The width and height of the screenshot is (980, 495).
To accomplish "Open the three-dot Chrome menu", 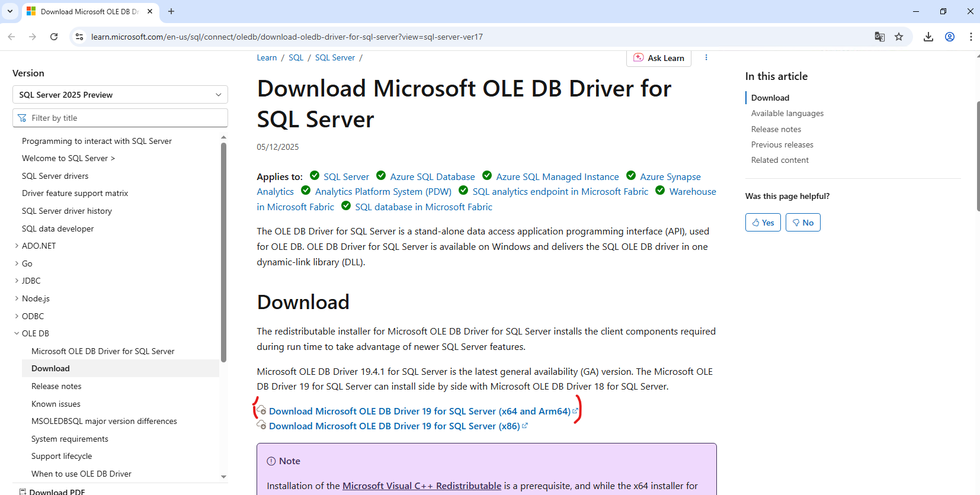I will coord(971,37).
